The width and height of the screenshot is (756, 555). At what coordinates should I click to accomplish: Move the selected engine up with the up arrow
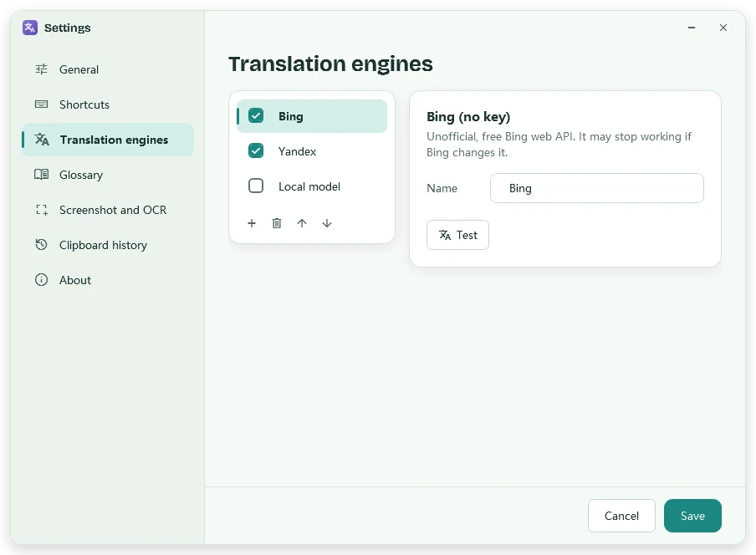pyautogui.click(x=302, y=223)
